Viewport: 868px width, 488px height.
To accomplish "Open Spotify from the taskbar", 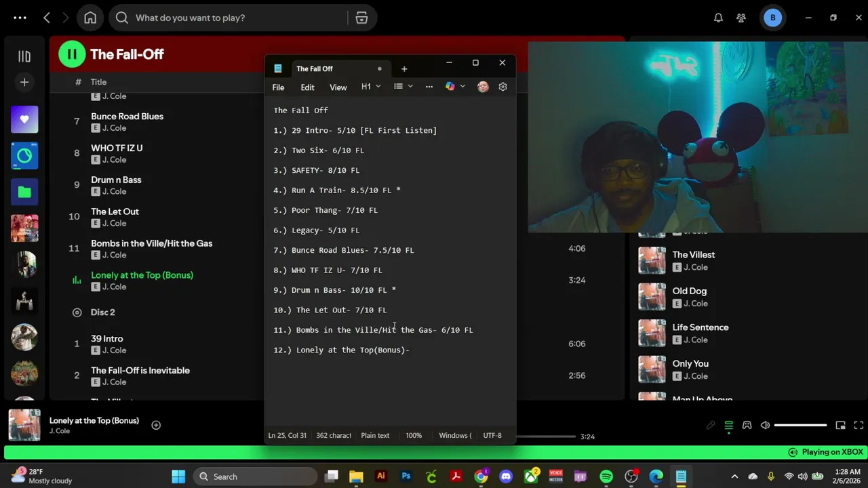I will (x=606, y=476).
